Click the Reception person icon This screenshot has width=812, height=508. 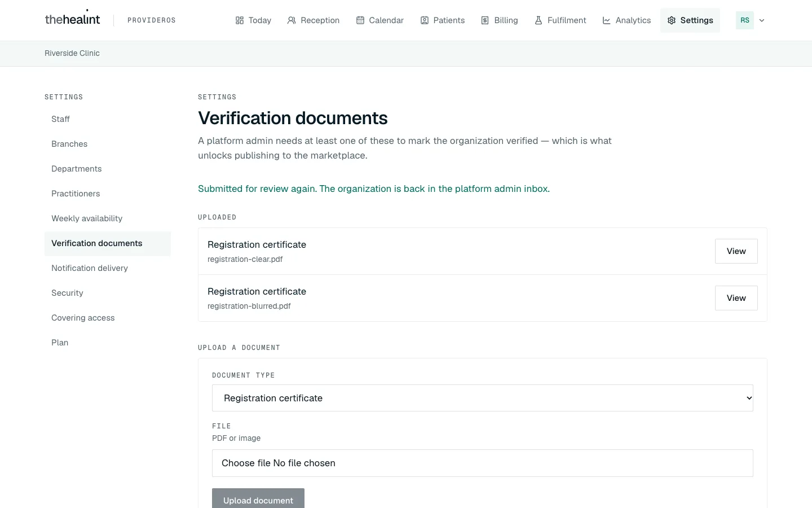[292, 20]
